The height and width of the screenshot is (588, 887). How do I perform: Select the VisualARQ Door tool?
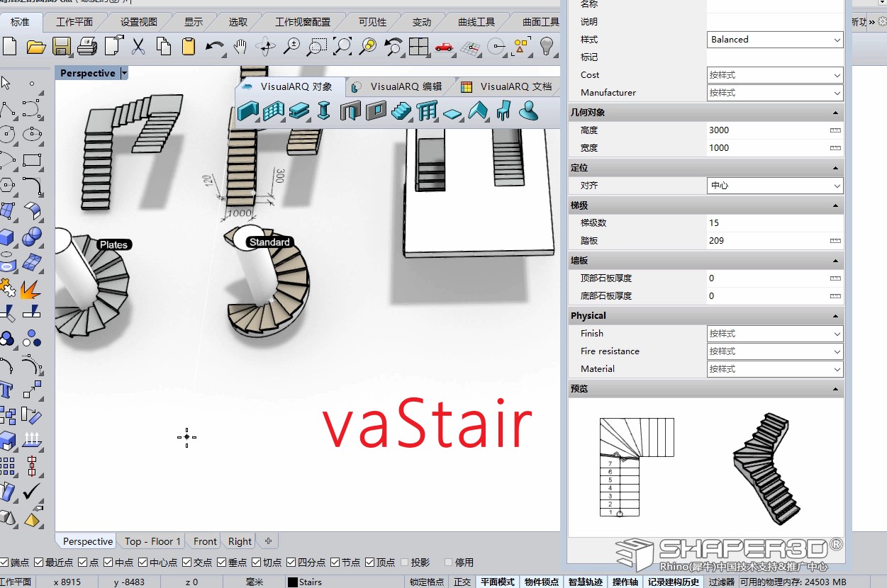click(x=350, y=111)
